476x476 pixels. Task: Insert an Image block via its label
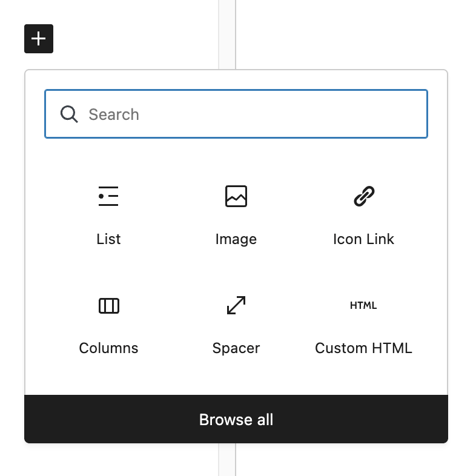(x=236, y=240)
